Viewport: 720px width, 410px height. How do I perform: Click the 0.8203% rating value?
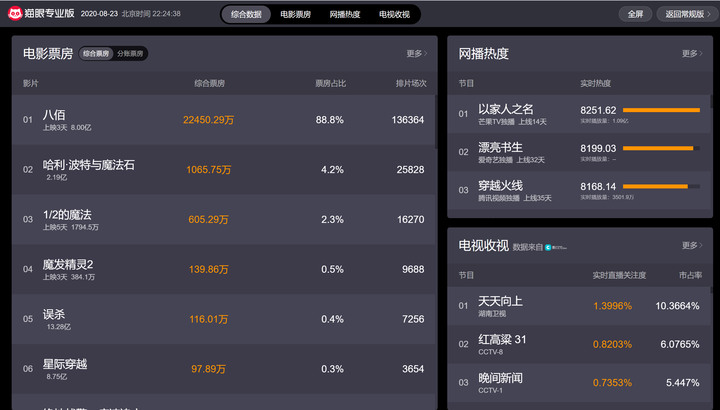pyautogui.click(x=613, y=344)
